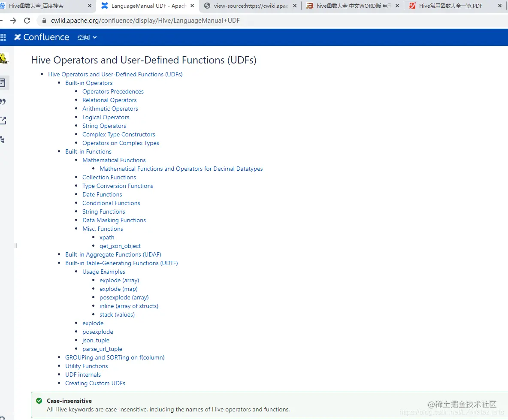The width and height of the screenshot is (508, 420).
Task: Open the Mathematical Functions link
Action: tap(114, 160)
